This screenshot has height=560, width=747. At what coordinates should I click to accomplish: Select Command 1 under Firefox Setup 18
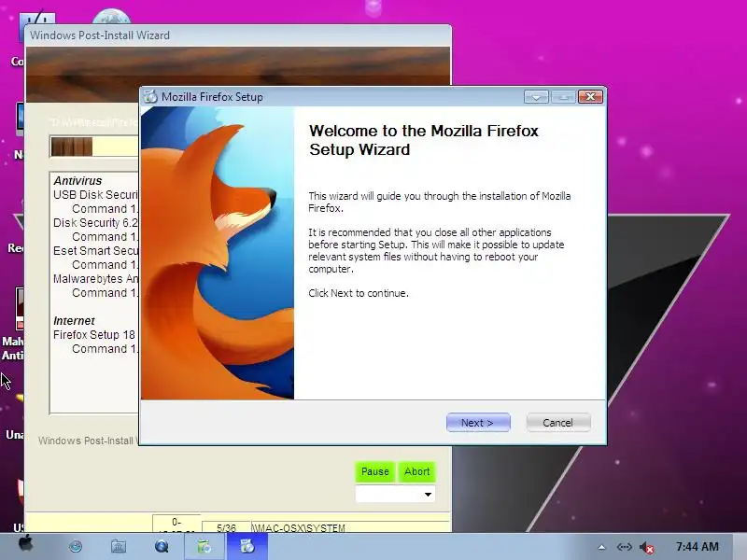[x=106, y=348]
